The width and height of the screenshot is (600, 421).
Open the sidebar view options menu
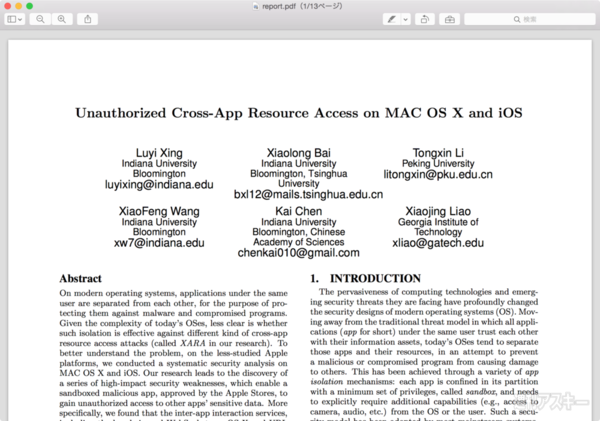[x=15, y=19]
